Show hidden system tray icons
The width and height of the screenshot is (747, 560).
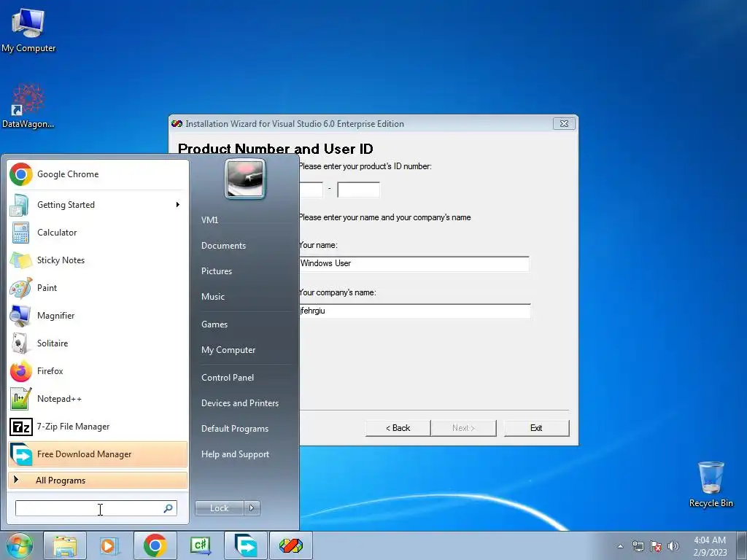point(620,546)
